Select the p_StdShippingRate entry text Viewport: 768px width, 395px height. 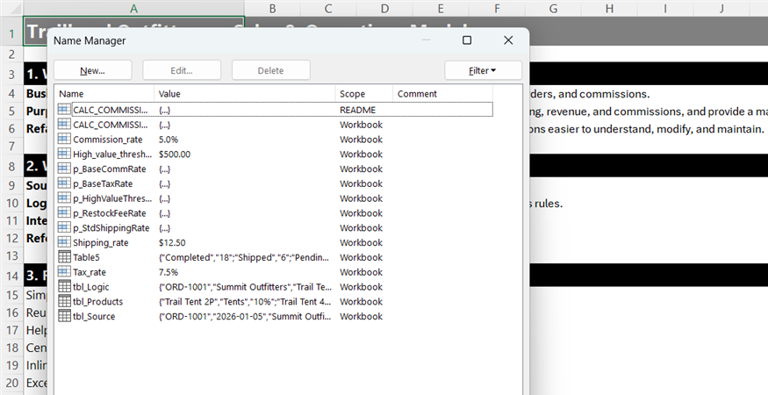(x=111, y=228)
